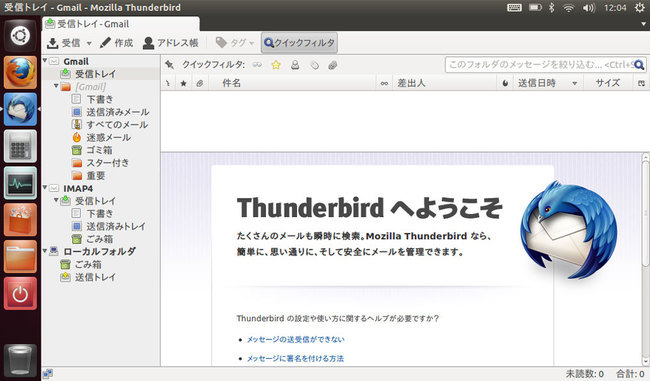This screenshot has width=650, height=381.
Task: Filter tagged messages with tag icon
Action: pos(315,65)
